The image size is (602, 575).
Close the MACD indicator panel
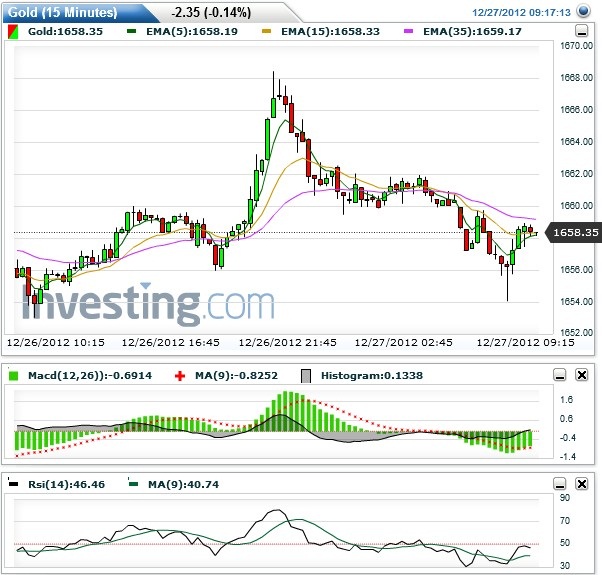tap(582, 375)
